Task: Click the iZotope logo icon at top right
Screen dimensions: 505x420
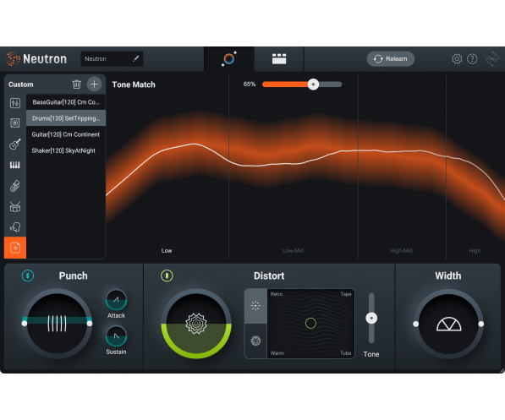Action: [492, 59]
